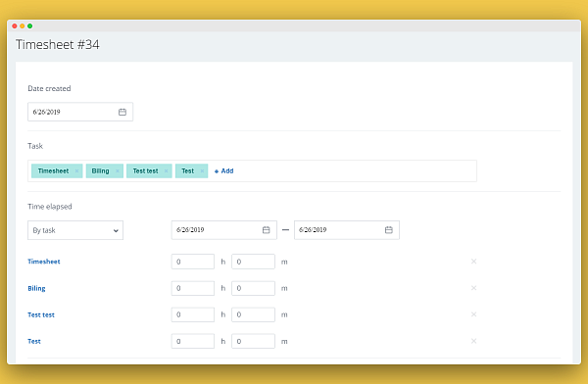Open calendar icon of start date field
Viewport: 588px width, 384px height.
[x=266, y=230]
